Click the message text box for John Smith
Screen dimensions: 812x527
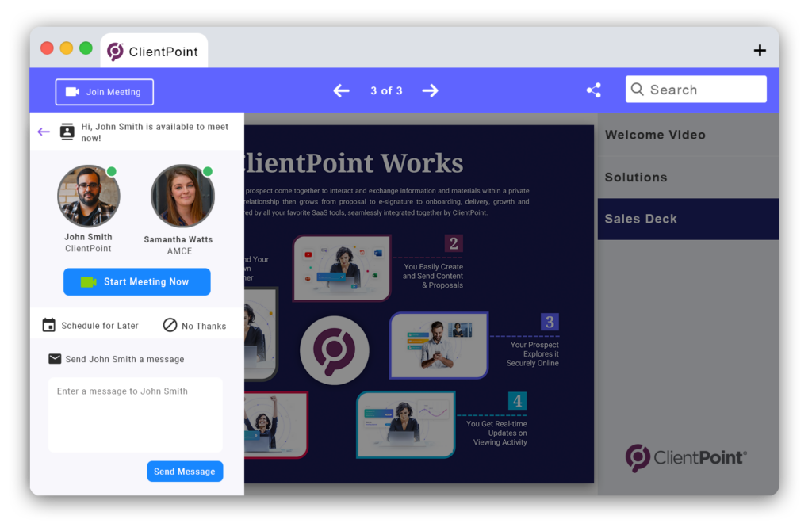point(135,414)
